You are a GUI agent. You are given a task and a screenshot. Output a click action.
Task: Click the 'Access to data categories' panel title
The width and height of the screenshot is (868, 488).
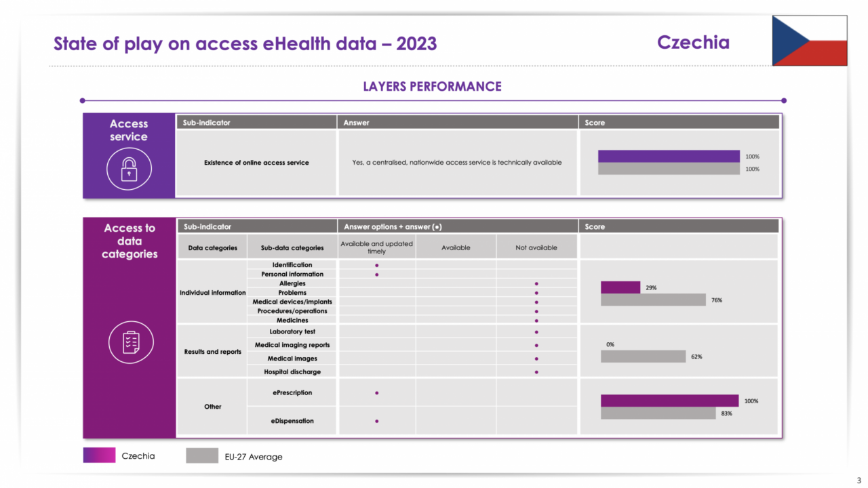coord(130,241)
